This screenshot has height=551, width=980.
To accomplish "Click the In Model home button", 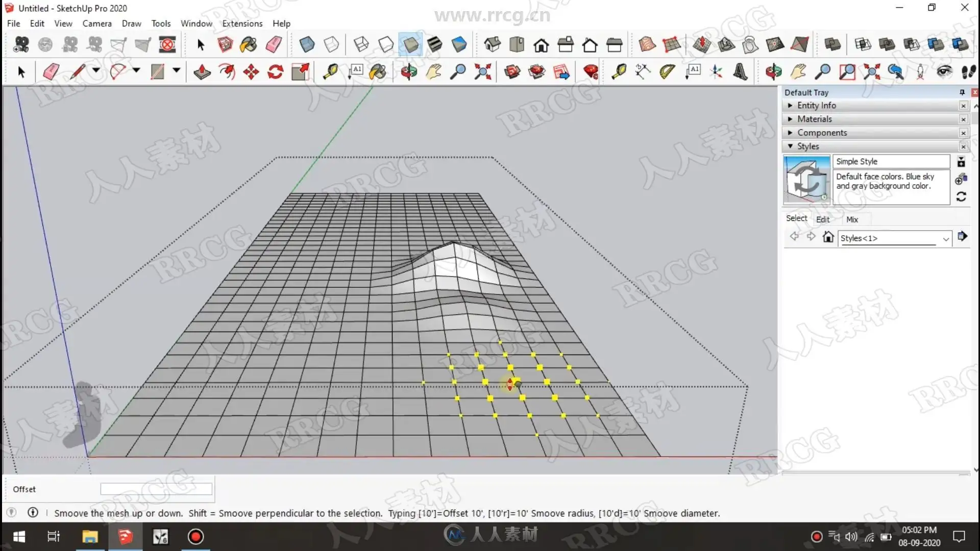I will click(828, 237).
